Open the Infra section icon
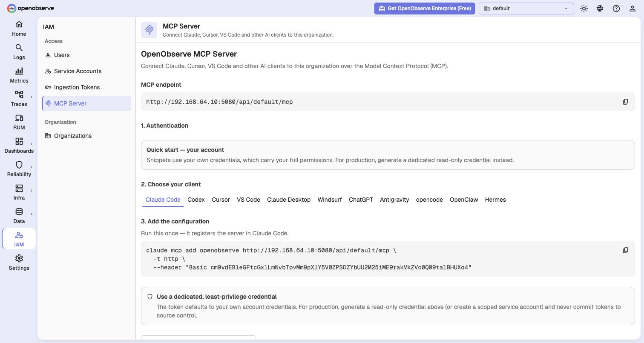Image resolution: width=644 pixels, height=343 pixels. tap(19, 188)
